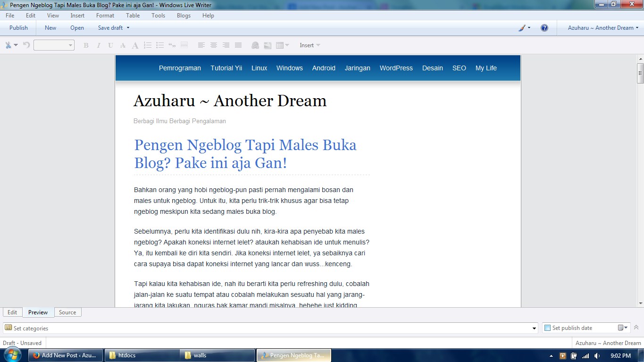Screen dimensions: 644x362
Task: Switch to the Edit view tab
Action: [12, 312]
